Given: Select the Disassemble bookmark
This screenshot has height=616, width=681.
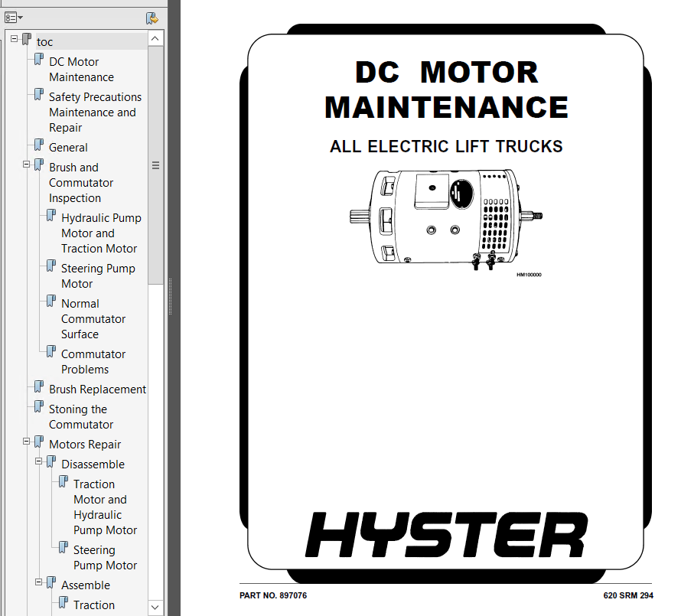Looking at the screenshot, I should (93, 464).
